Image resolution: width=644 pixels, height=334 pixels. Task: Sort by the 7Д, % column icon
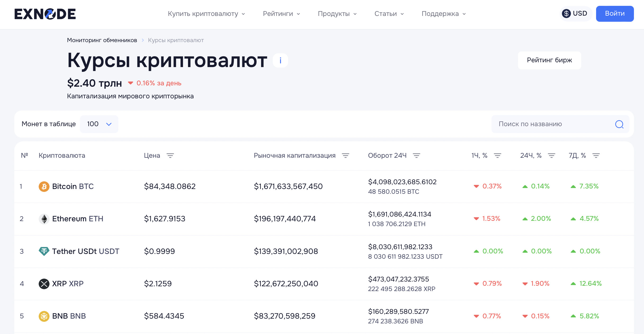pos(596,156)
